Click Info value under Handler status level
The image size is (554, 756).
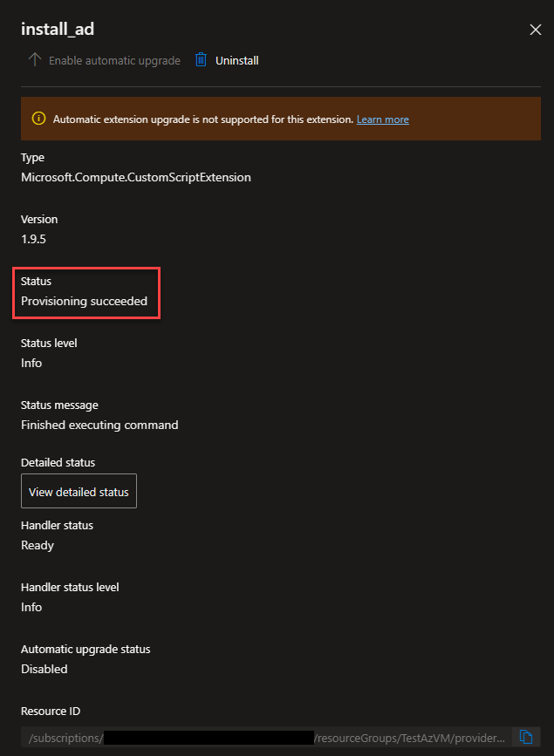(31, 607)
